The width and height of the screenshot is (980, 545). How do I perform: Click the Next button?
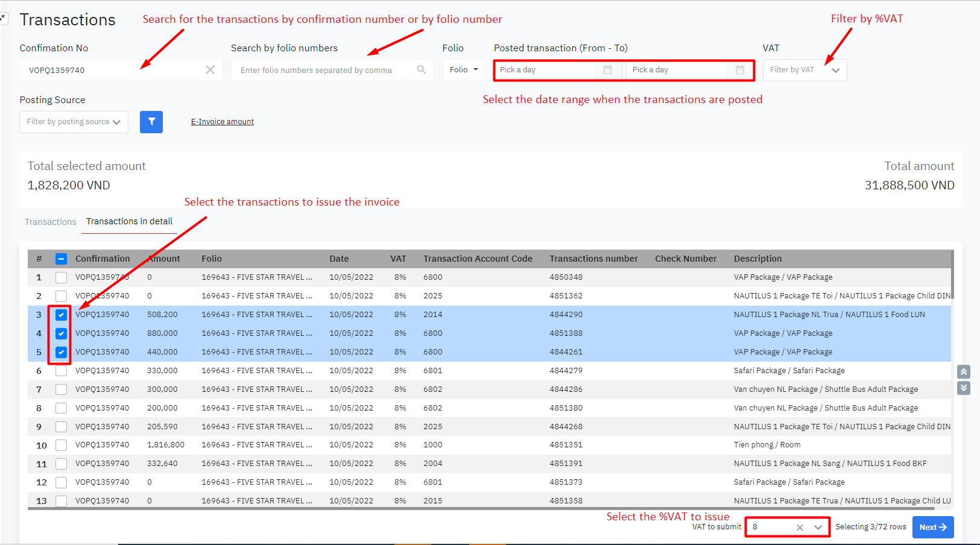click(932, 528)
